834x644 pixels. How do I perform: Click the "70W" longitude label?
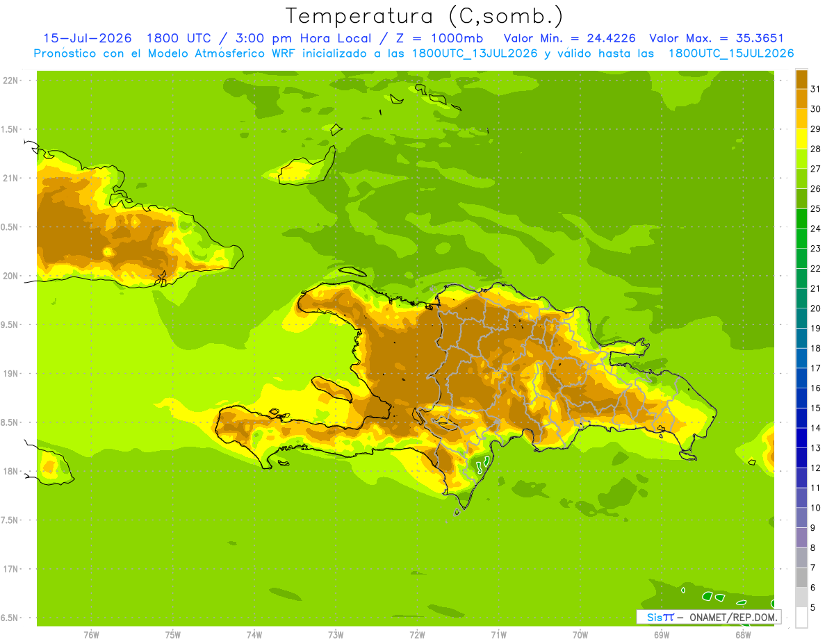(580, 634)
